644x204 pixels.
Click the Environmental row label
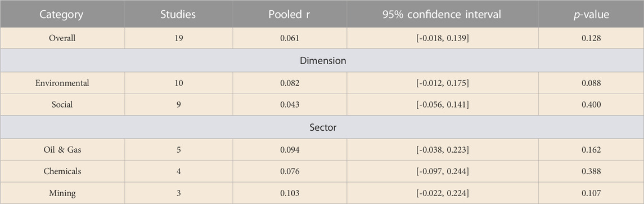62,83
